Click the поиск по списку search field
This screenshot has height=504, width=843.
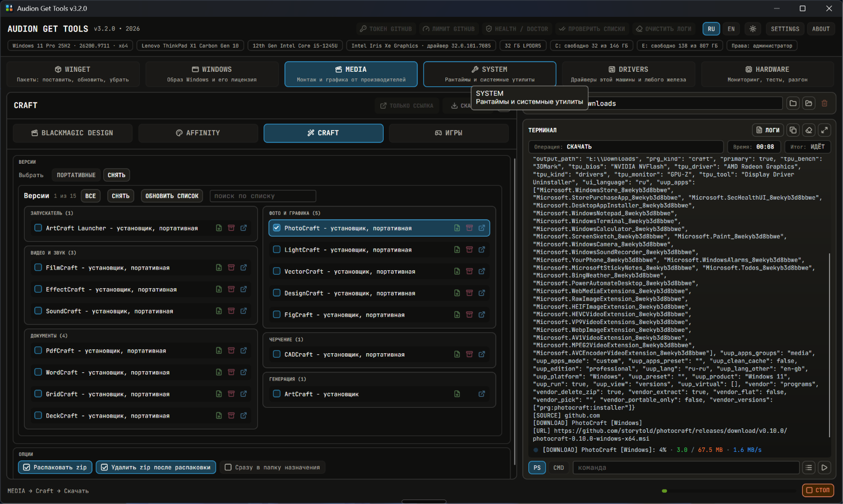[262, 196]
